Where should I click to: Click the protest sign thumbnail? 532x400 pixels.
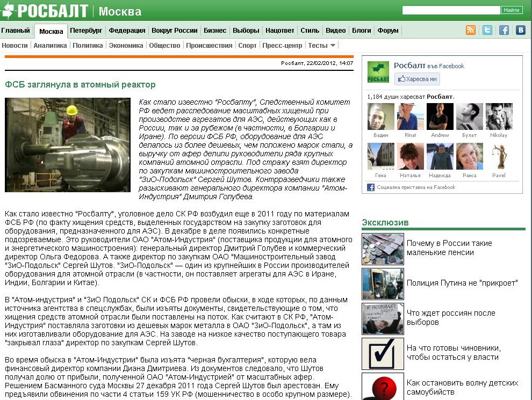383,319
